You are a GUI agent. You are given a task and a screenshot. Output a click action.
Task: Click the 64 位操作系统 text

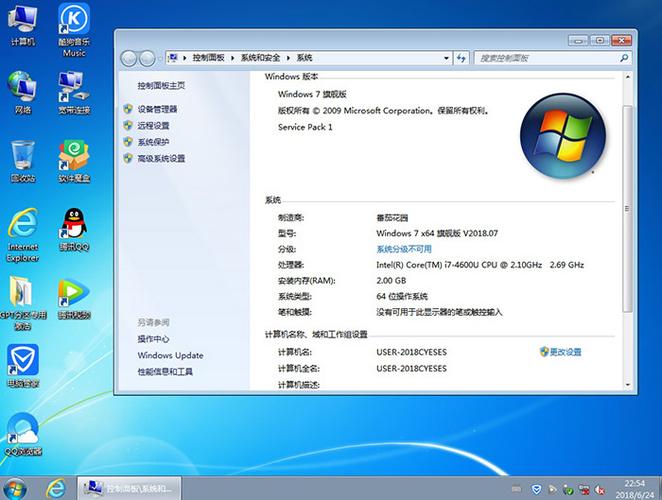coord(402,296)
